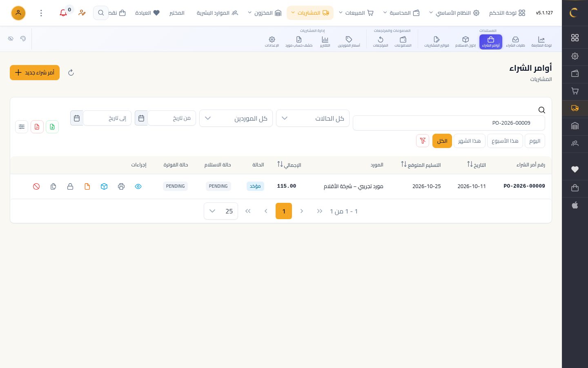Open page size 25 dropdown
This screenshot has height=368, width=588.
point(221,211)
